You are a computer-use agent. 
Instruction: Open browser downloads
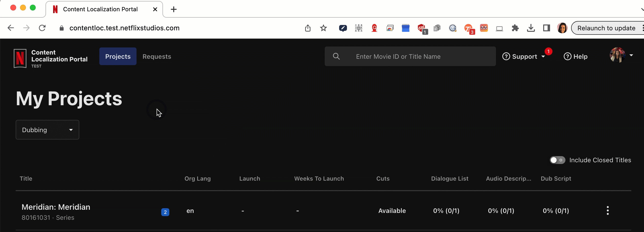(x=531, y=28)
